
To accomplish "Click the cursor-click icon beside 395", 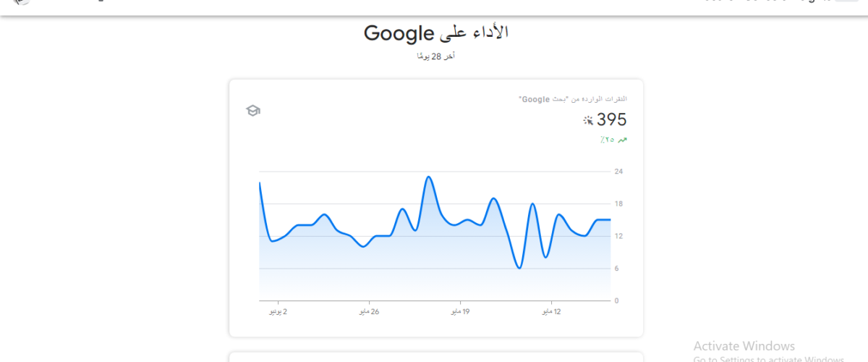I will click(588, 120).
